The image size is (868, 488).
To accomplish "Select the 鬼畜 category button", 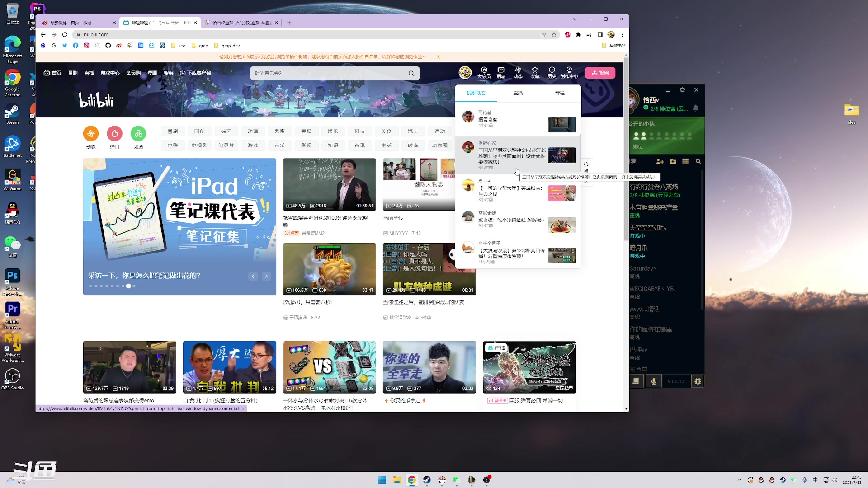I will [279, 131].
